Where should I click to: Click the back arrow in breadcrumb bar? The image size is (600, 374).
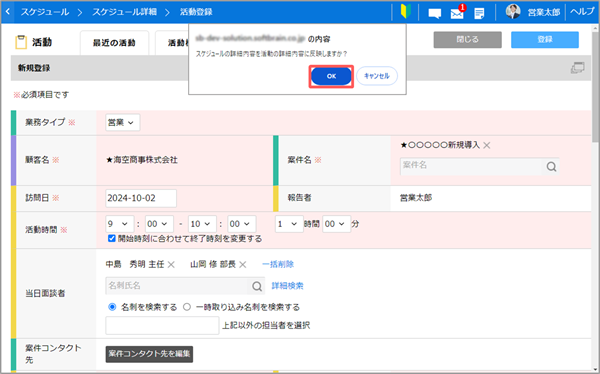(8, 12)
